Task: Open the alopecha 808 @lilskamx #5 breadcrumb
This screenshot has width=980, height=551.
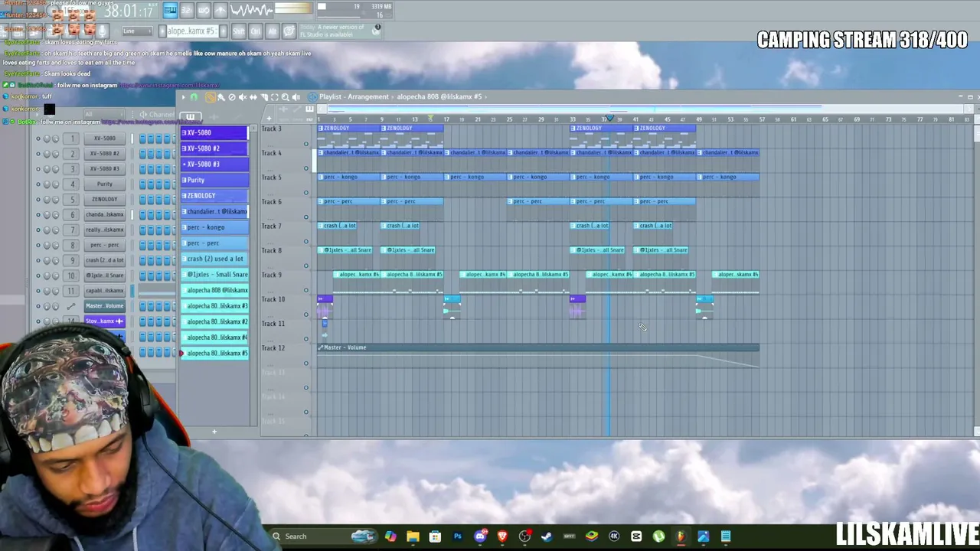Action: pos(439,97)
